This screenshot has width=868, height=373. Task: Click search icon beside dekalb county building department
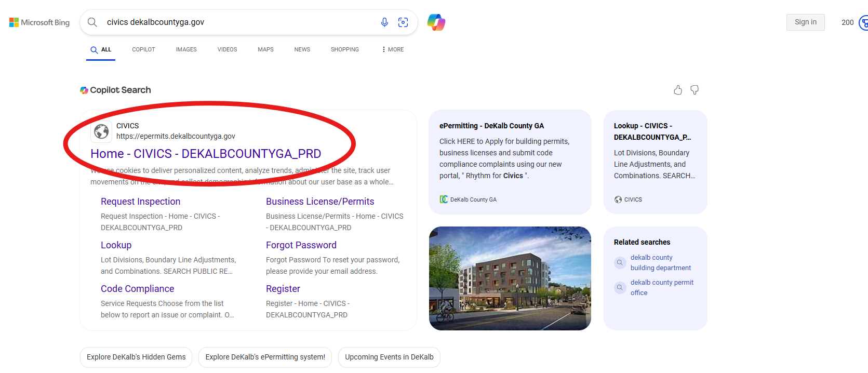coord(620,262)
